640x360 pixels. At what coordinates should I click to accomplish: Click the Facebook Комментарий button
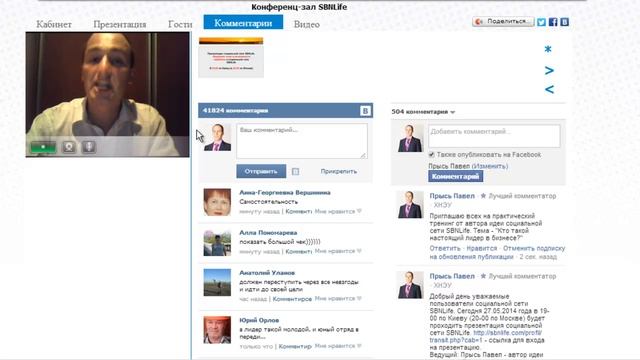click(456, 176)
